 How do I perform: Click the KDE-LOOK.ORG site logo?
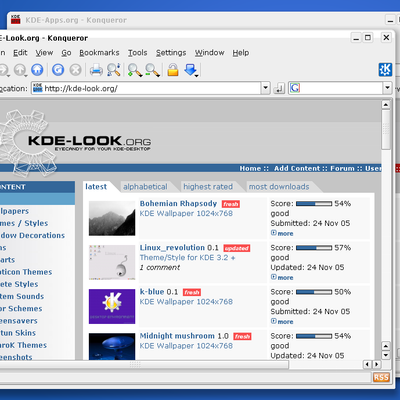[89, 143]
